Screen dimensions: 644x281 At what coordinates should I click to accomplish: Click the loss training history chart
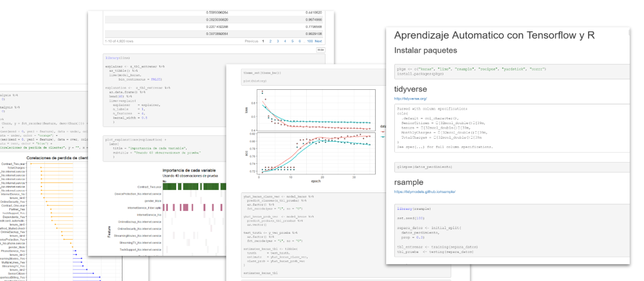pos(316,110)
